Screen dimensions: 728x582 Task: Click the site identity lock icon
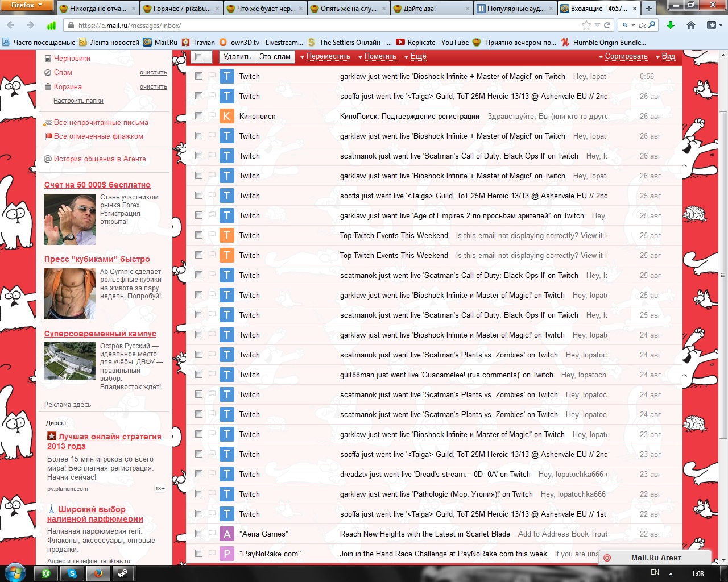(x=70, y=26)
